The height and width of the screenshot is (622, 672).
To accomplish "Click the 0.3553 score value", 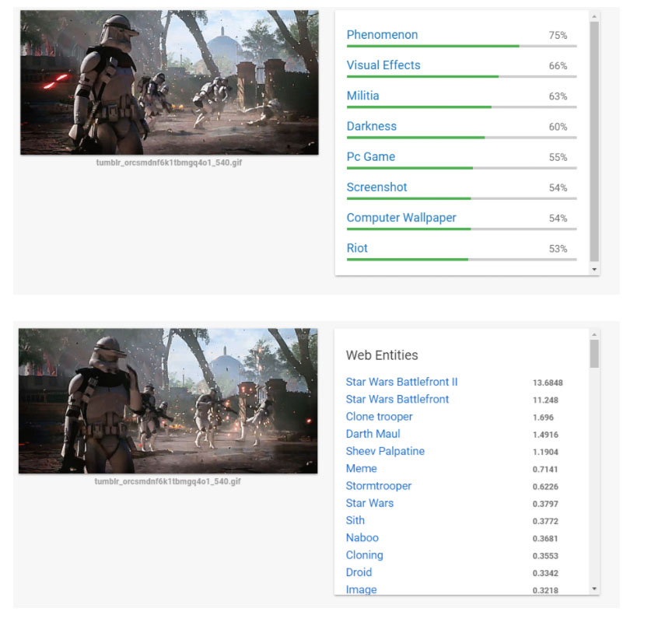I will point(545,556).
